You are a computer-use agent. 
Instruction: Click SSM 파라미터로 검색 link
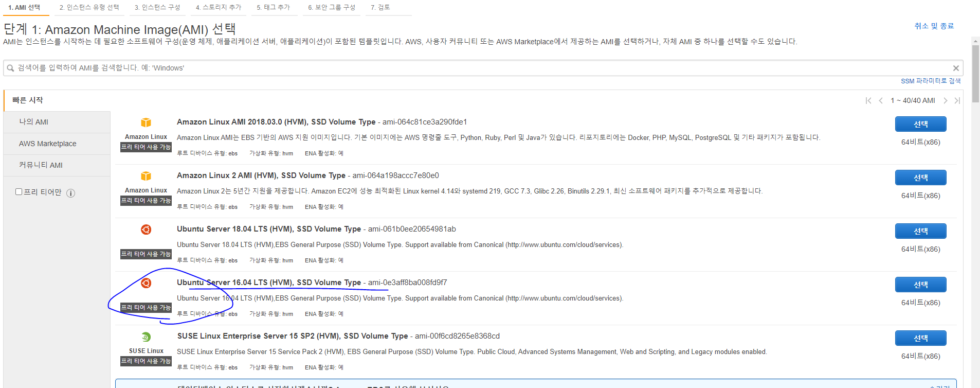coord(931,81)
